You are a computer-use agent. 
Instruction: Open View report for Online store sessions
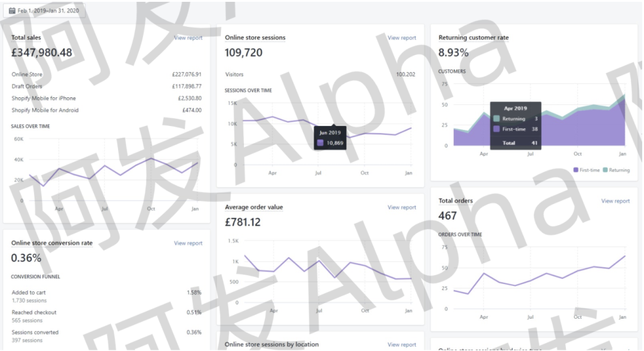(401, 38)
